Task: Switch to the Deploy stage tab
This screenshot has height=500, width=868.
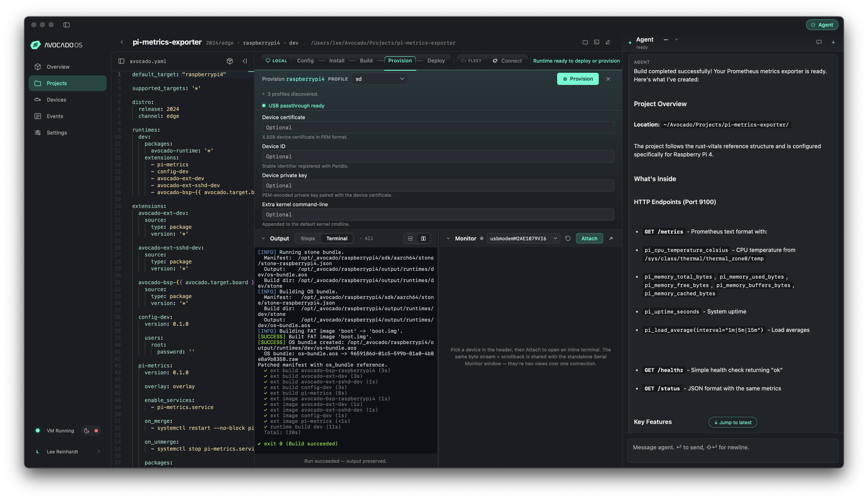Action: tap(436, 61)
